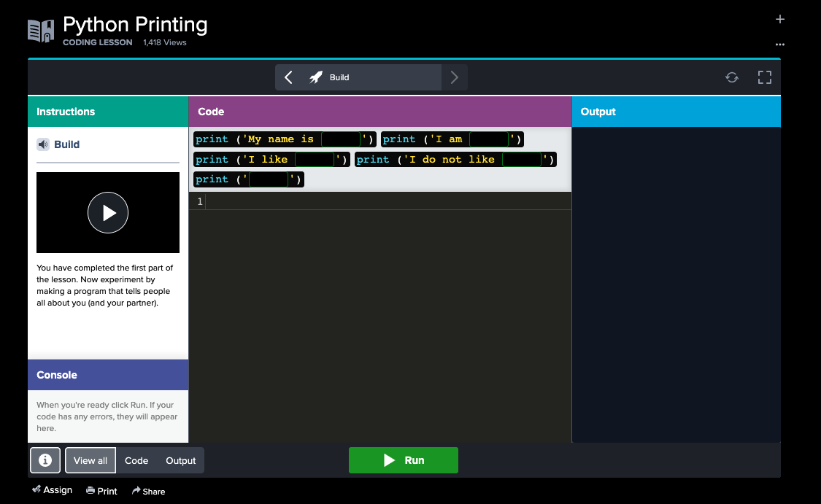This screenshot has width=821, height=504.
Task: Click the green Run button
Action: [403, 460]
